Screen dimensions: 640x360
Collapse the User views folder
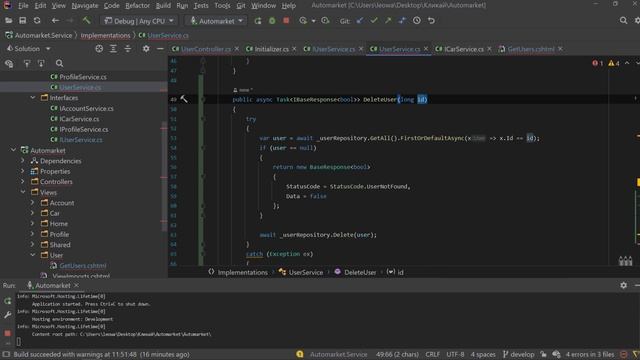point(33,255)
